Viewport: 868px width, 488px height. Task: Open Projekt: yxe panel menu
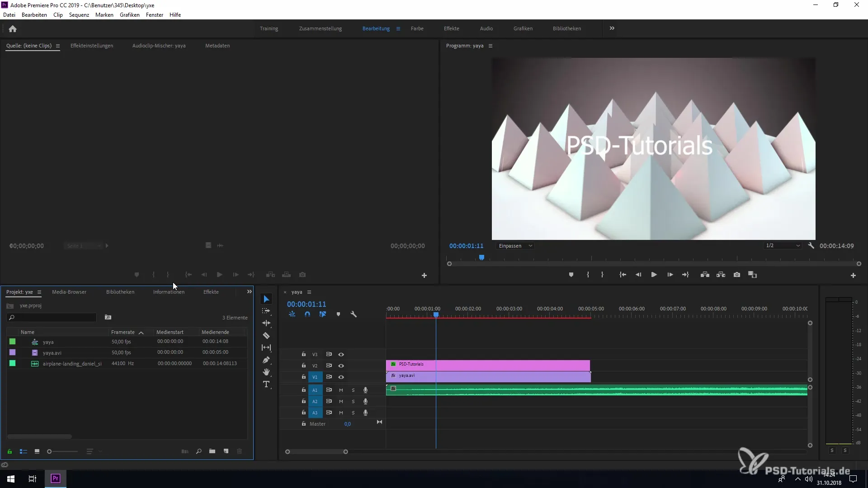coord(39,292)
